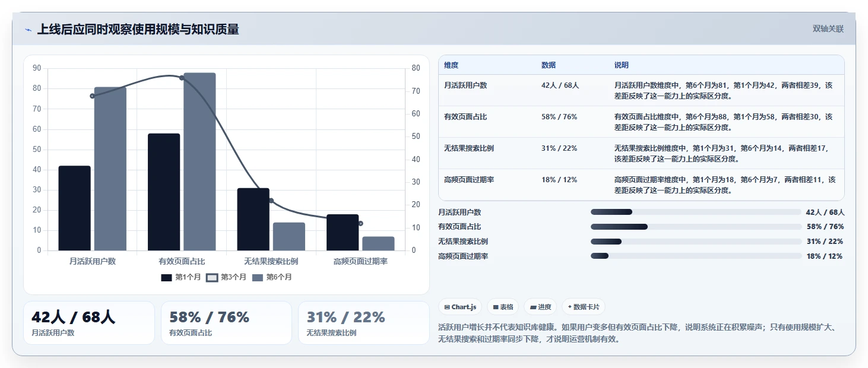868x368 pixels.
Task: Open the 42人 / 68人 stat card
Action: (x=89, y=323)
